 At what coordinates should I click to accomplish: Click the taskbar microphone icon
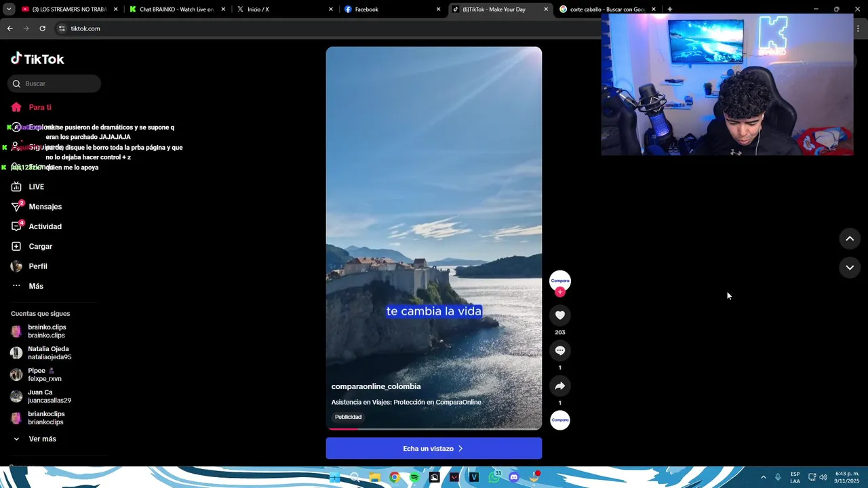tap(778, 477)
